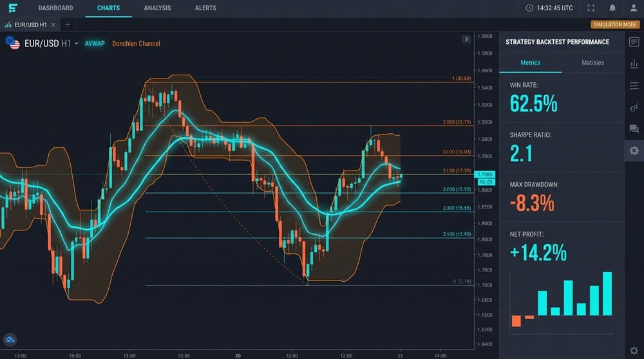
Task: Switch to the Metrics tab
Action: click(x=530, y=63)
